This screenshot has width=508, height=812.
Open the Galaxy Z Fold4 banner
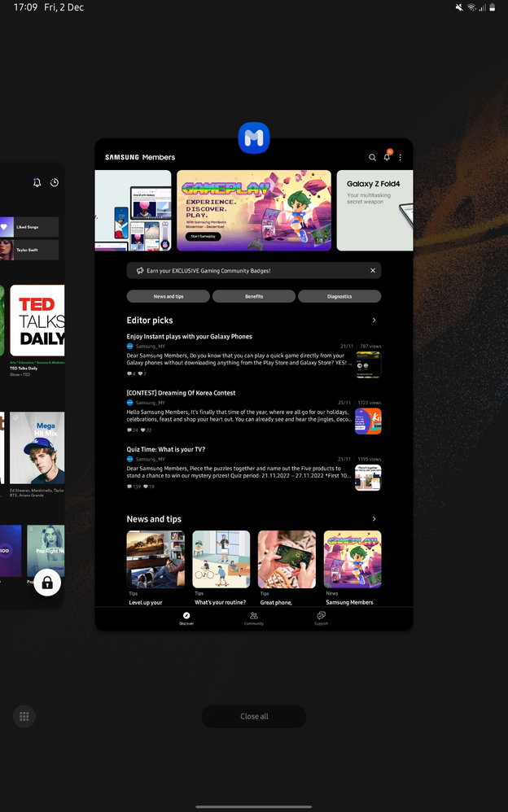point(374,210)
